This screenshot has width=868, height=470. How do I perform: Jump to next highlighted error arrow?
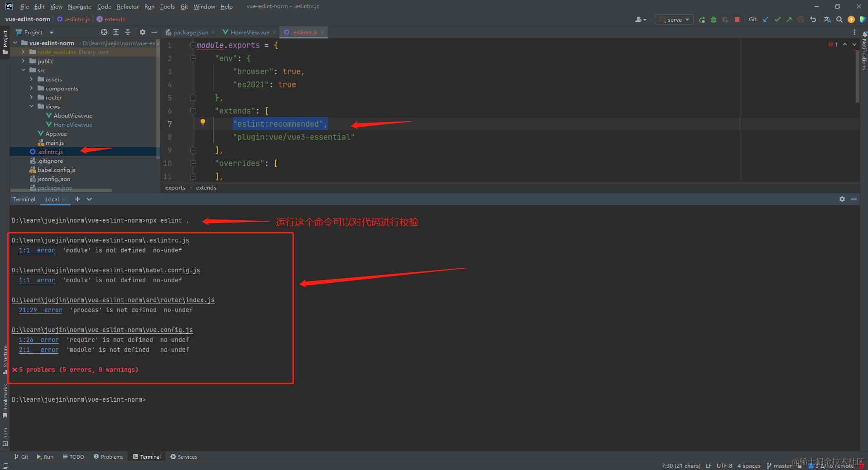point(854,44)
